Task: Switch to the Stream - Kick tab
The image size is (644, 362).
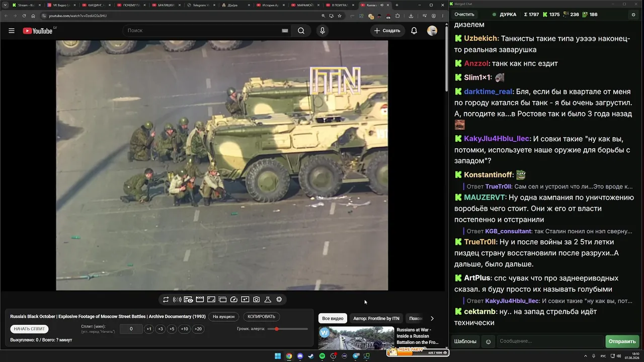Action: click(26, 5)
